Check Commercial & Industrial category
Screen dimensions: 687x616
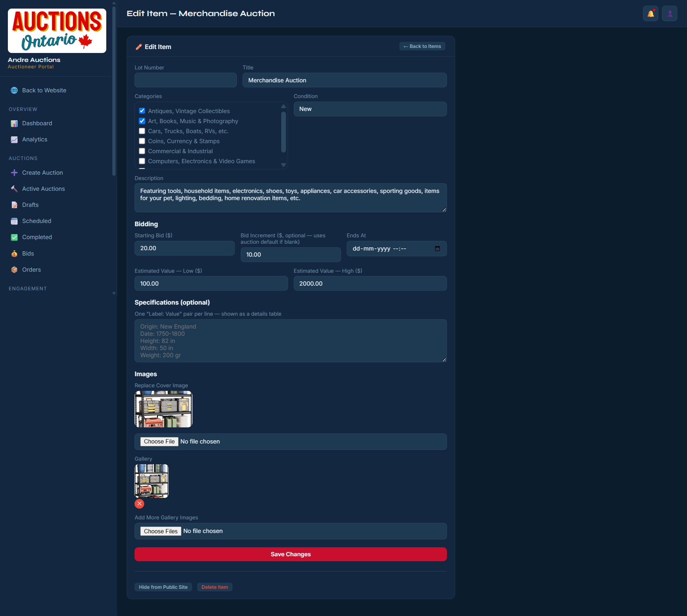pos(142,151)
